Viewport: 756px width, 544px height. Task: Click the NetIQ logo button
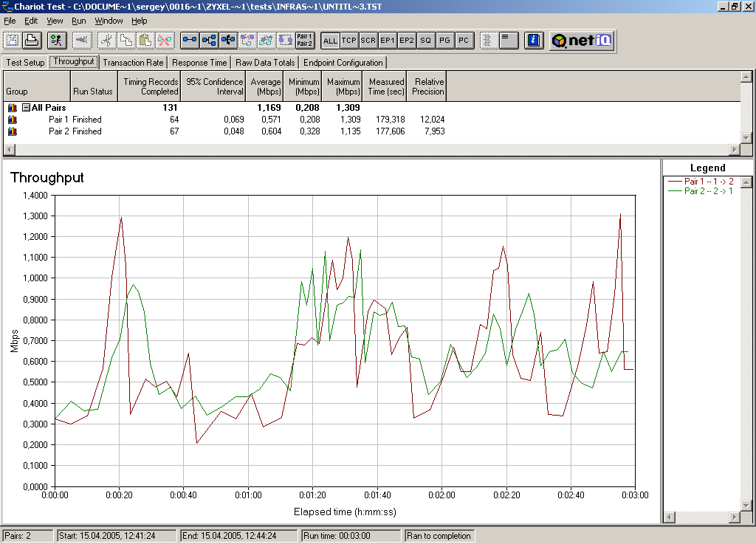(x=582, y=41)
